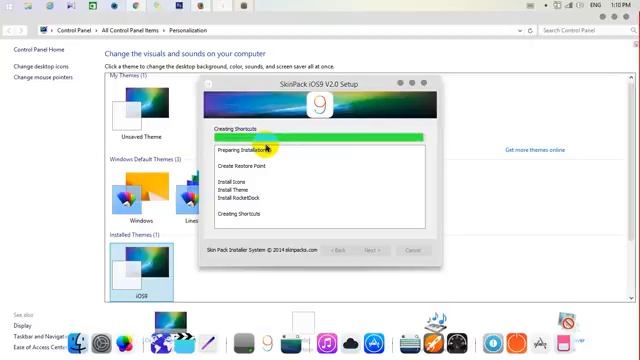640x360 pixels.
Task: Open the address bar history dropdown
Action: [x=520, y=31]
